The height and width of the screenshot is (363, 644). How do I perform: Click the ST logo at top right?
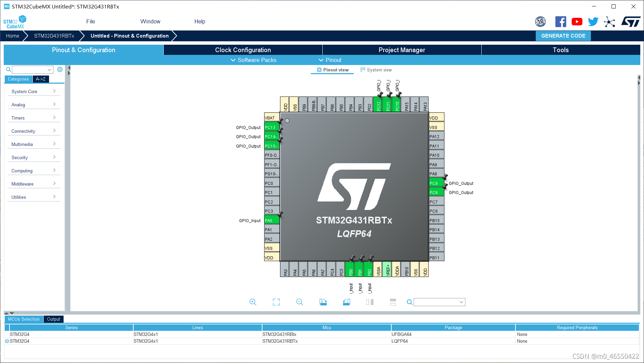point(631,22)
